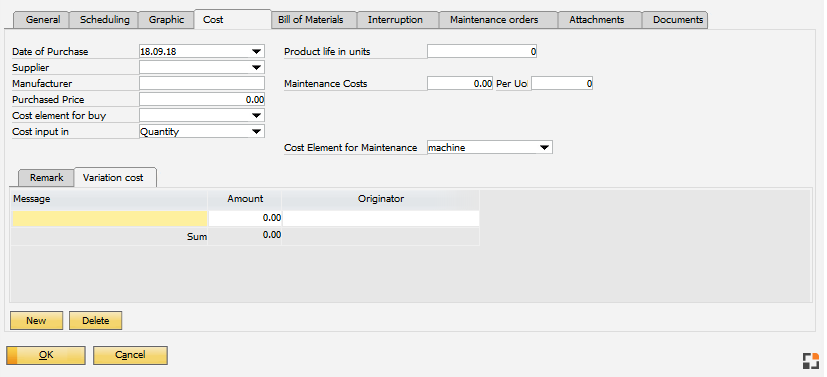Click the Originator column header

pos(381,199)
